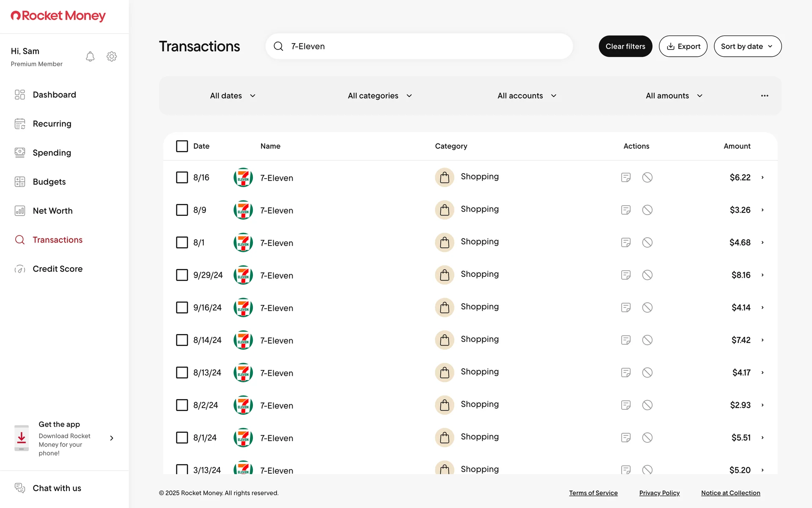Check the 9/29/24 transaction row
The image size is (812, 508).
(182, 275)
